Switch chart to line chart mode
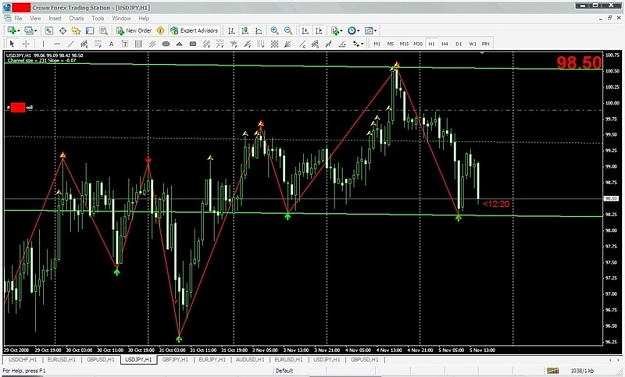This screenshot has height=377, width=625. 259,31
